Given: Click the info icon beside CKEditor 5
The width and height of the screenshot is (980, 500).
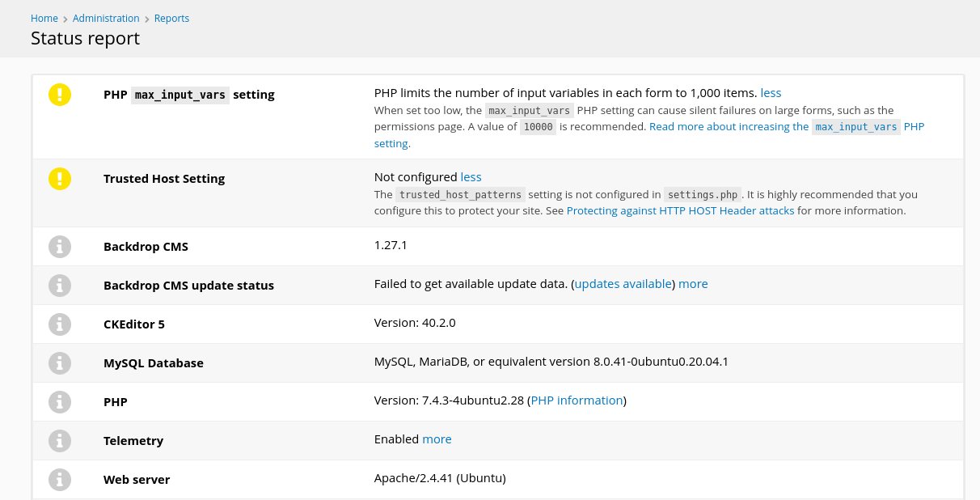Looking at the screenshot, I should [60, 324].
